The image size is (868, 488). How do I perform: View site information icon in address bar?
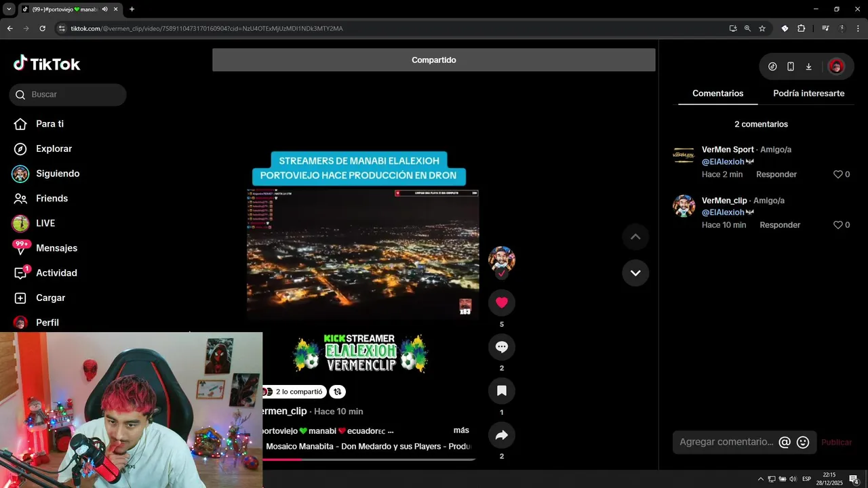(62, 28)
